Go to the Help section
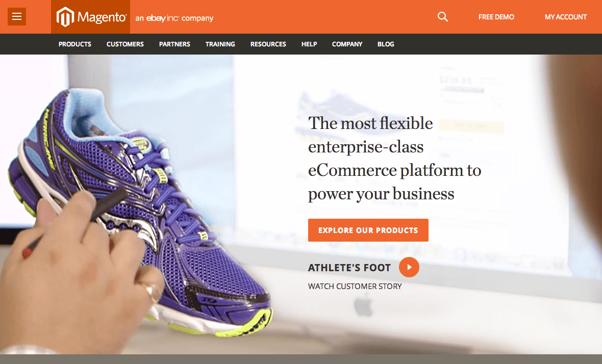 (x=309, y=44)
